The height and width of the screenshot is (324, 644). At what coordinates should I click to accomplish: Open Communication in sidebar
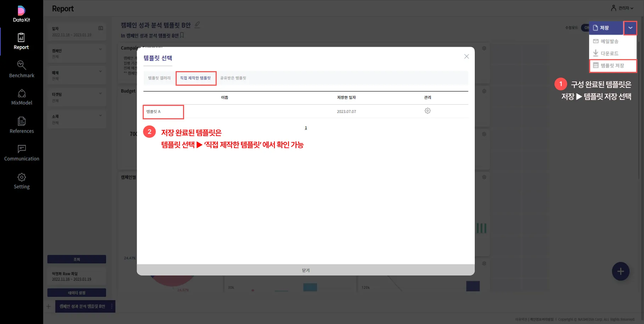coord(22,153)
